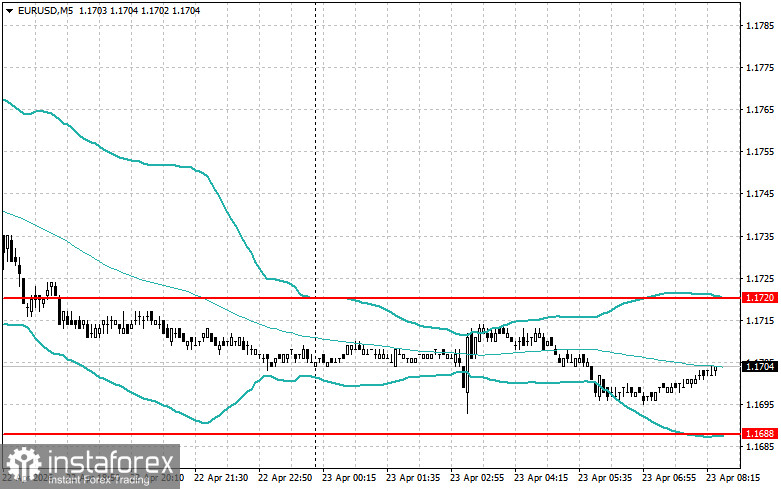Click the 23 Apr 00:15 time label
Viewport: 781px width, 489px height.
coord(349,478)
